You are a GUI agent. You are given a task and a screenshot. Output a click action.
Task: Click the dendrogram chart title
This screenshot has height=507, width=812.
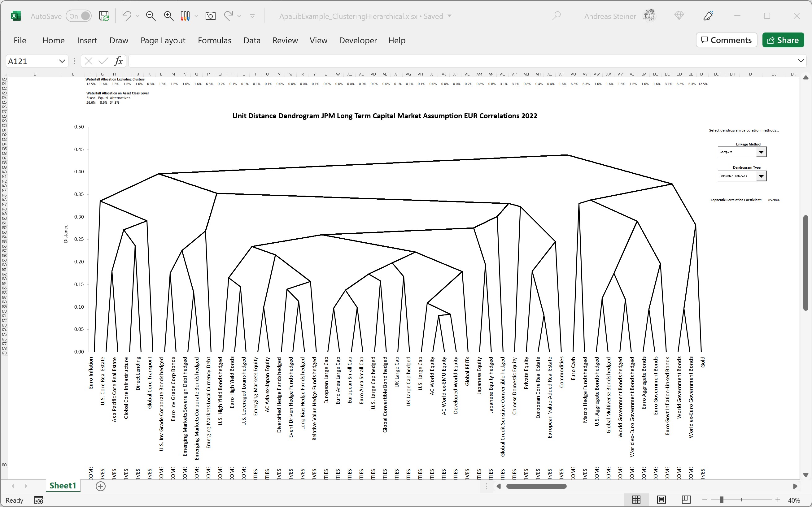tap(385, 116)
